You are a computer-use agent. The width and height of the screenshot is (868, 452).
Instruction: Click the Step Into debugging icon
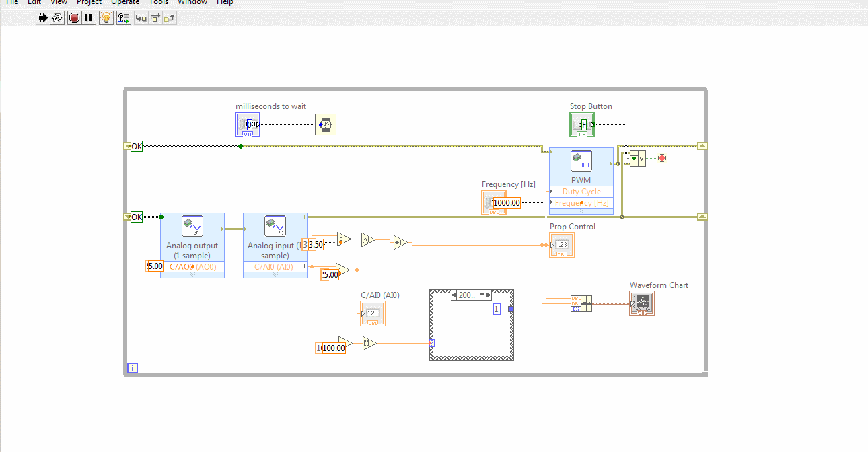coord(141,18)
